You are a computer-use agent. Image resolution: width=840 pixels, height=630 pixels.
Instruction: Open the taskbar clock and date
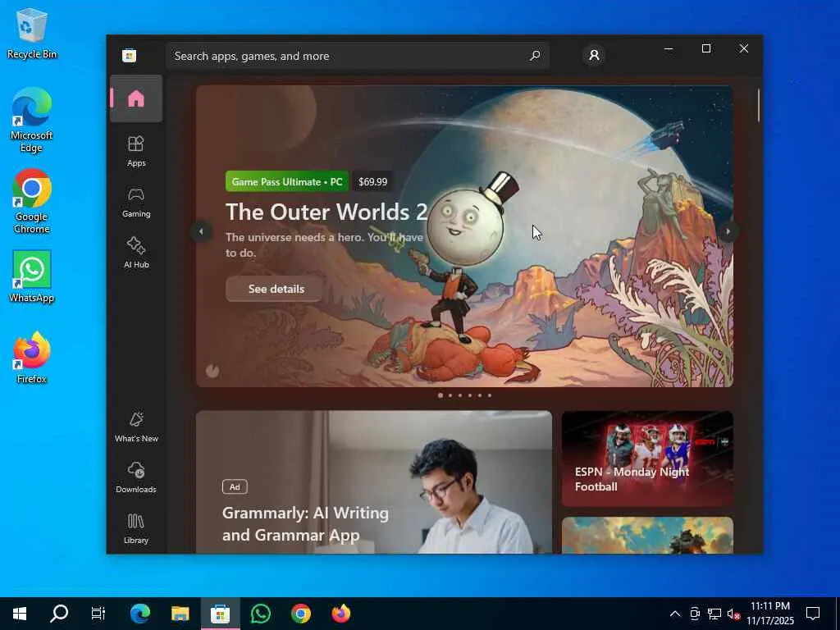point(770,614)
